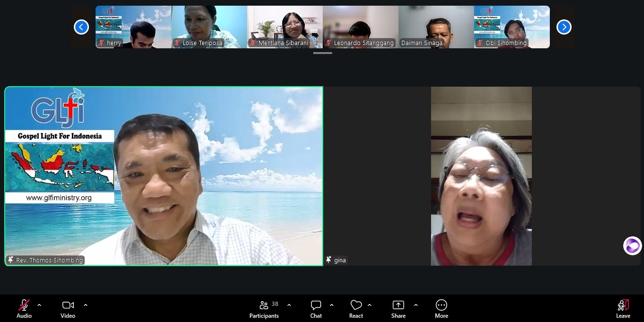Show previous participants with left arrow
The width and height of the screenshot is (644, 322).
coord(81,27)
